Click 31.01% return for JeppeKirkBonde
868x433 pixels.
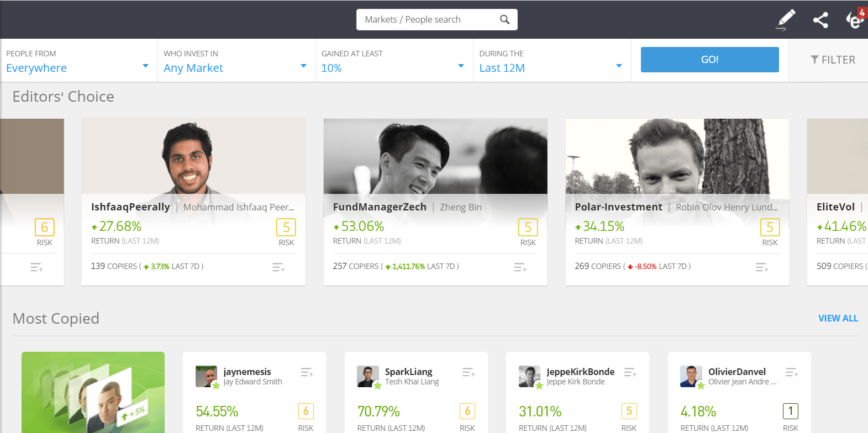[540, 411]
